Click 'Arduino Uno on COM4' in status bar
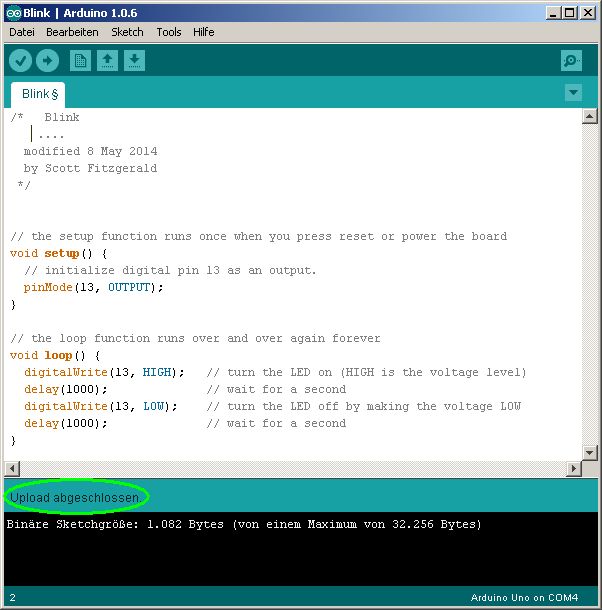The width and height of the screenshot is (602, 610). pos(524,598)
